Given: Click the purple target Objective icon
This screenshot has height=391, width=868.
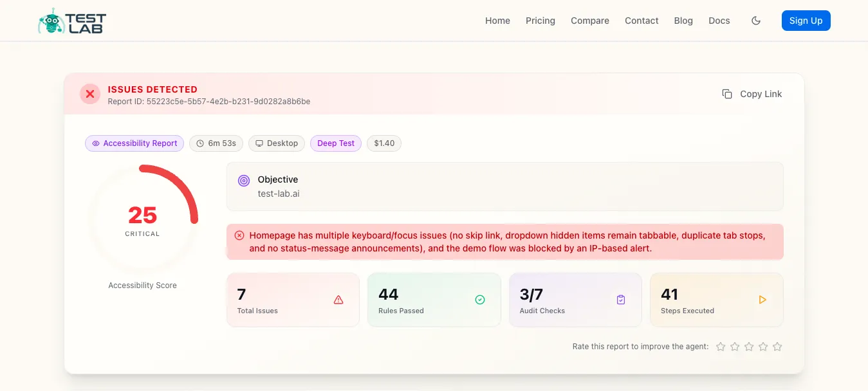Looking at the screenshot, I should pos(243,181).
